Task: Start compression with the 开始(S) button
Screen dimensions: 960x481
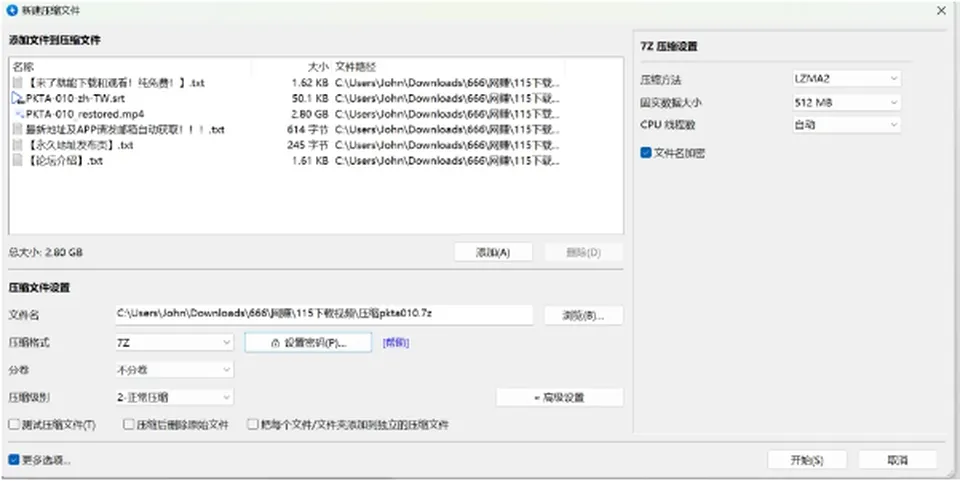Action: click(807, 460)
